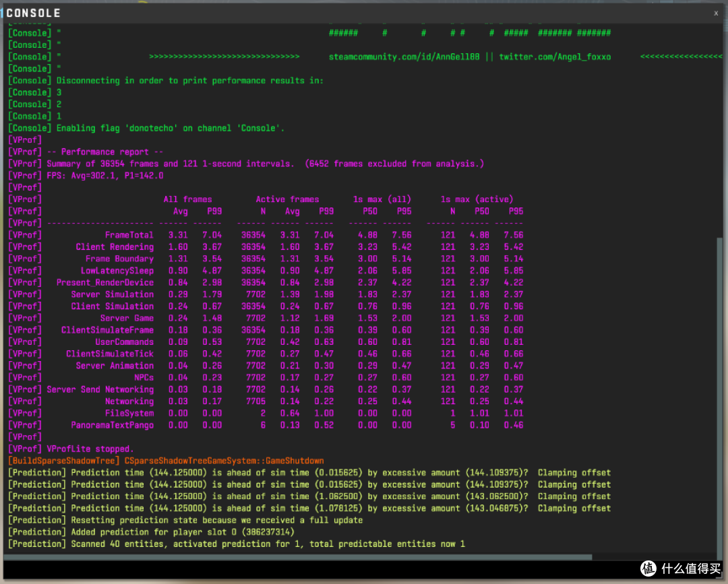This screenshot has height=584, width=728.
Task: Click the 'FPS: Avg=302.1, P1=142.0' line
Action: 105,176
